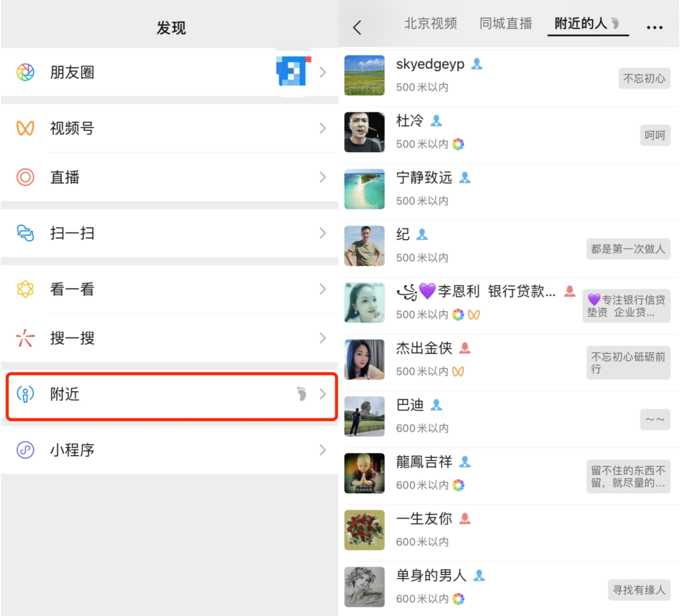
Task: Open the Moments camera-shutter icon
Action: [x=25, y=72]
